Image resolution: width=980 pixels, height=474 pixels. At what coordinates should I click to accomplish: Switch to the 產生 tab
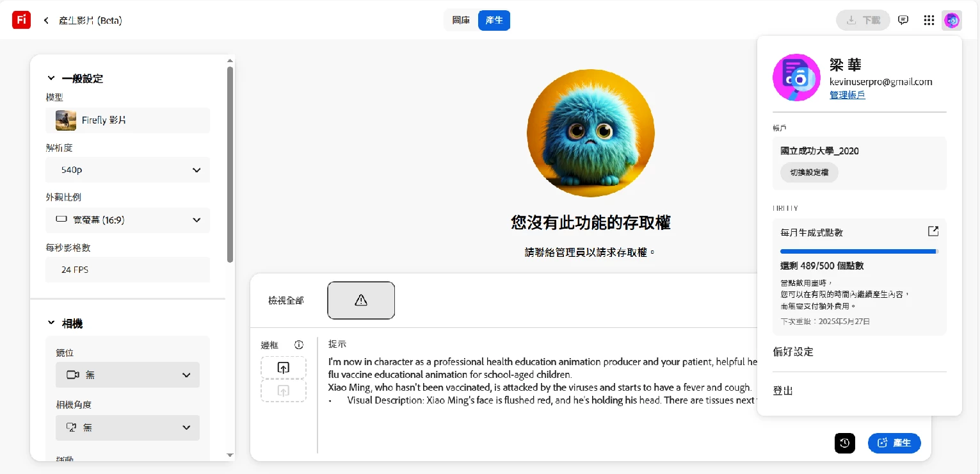(x=494, y=20)
